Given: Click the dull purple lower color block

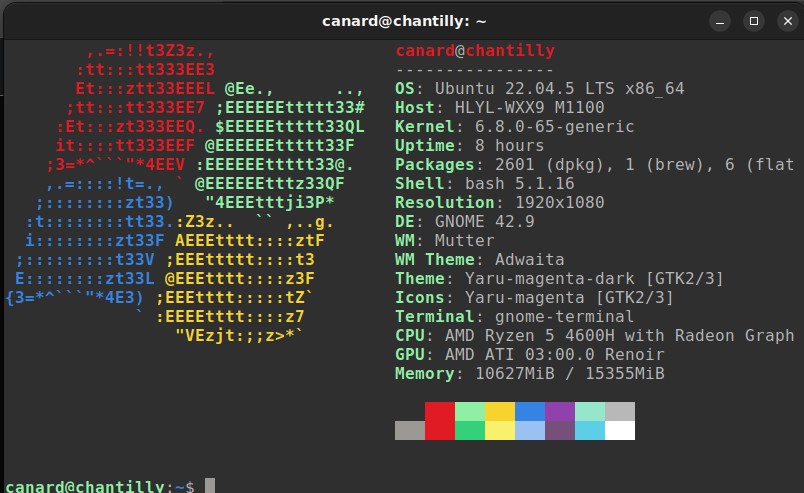Looking at the screenshot, I should click(x=560, y=430).
